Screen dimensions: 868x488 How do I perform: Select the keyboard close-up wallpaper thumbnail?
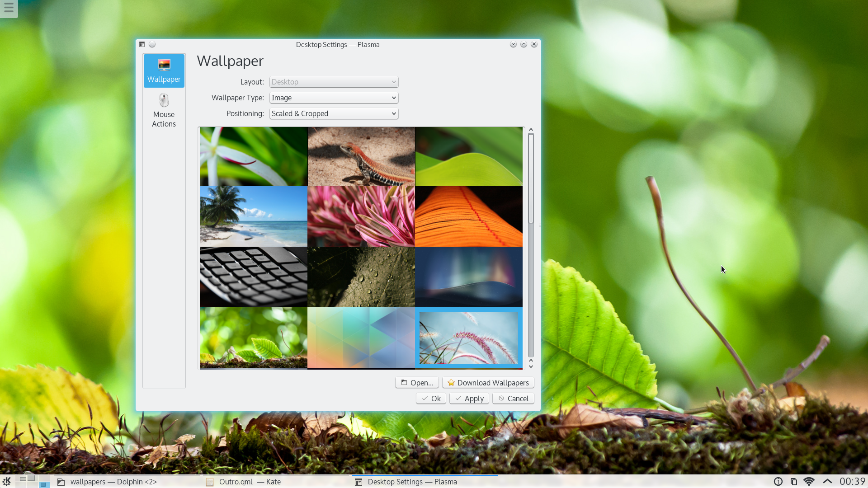(253, 276)
